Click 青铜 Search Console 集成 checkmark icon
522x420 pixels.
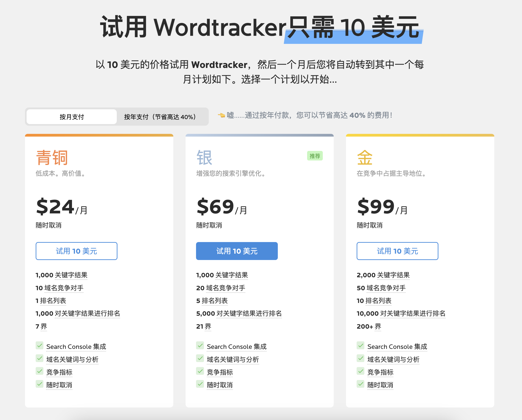tap(40, 345)
